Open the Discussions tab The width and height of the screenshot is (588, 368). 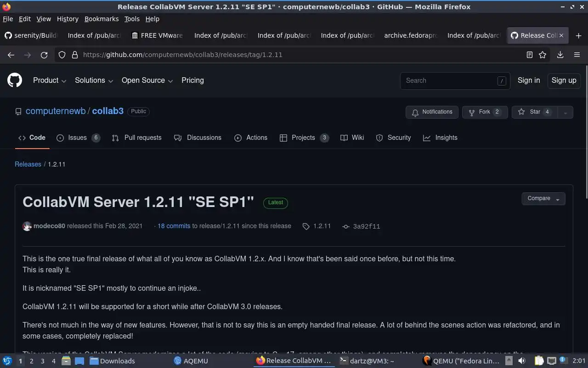(x=198, y=138)
